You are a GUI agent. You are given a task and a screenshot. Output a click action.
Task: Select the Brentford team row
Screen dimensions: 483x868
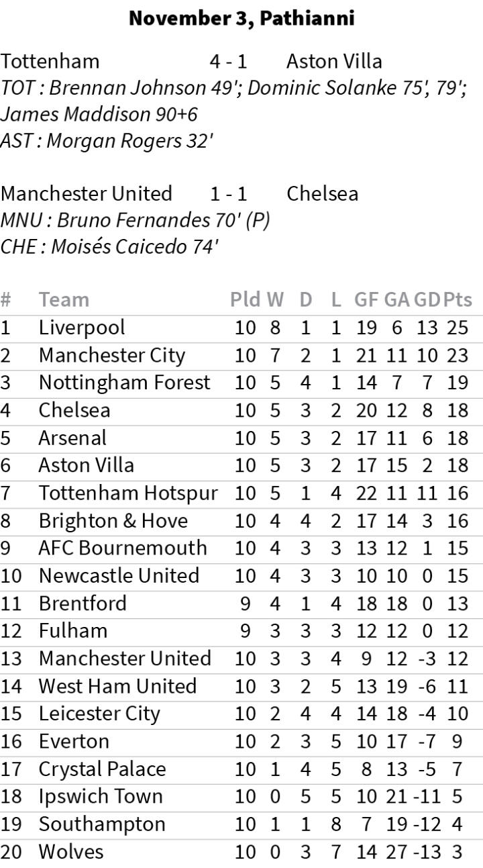point(241,604)
